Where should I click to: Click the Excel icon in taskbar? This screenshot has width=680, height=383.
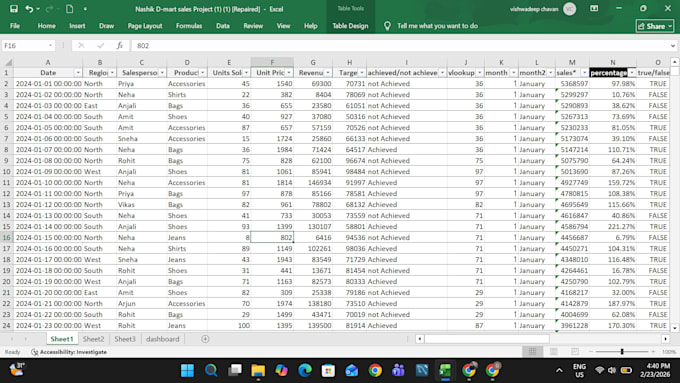coord(445,370)
